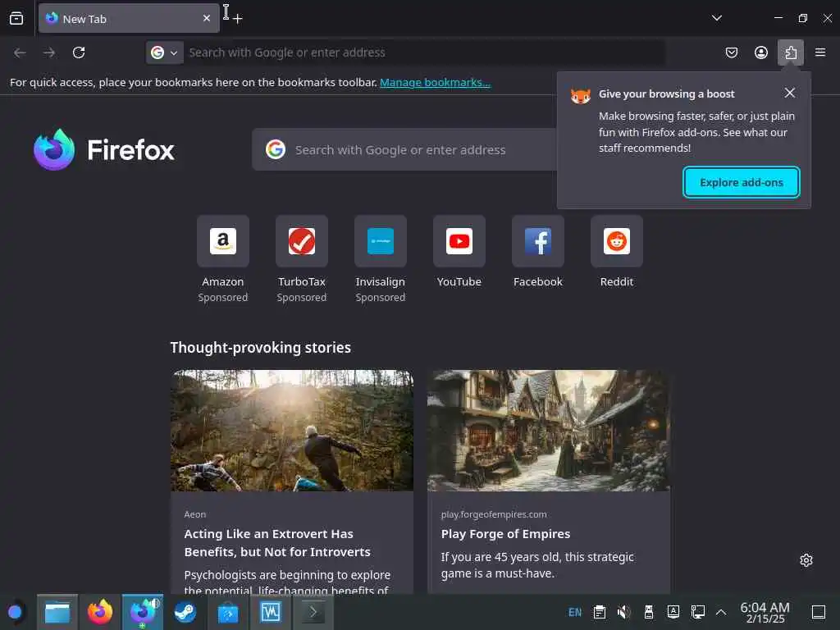Open the network display tray icon

pos(697,612)
